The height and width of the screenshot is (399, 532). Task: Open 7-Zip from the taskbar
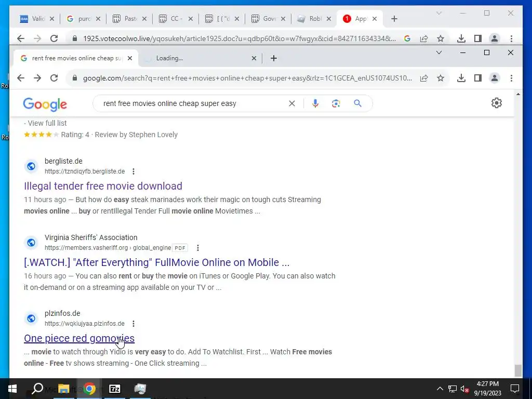click(115, 389)
